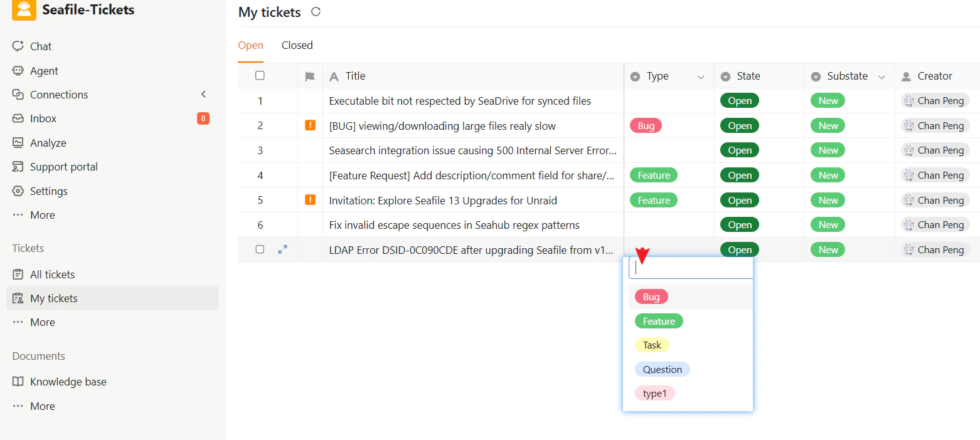The width and height of the screenshot is (980, 440).
Task: Choose Task from the type dropdown list
Action: coord(652,345)
